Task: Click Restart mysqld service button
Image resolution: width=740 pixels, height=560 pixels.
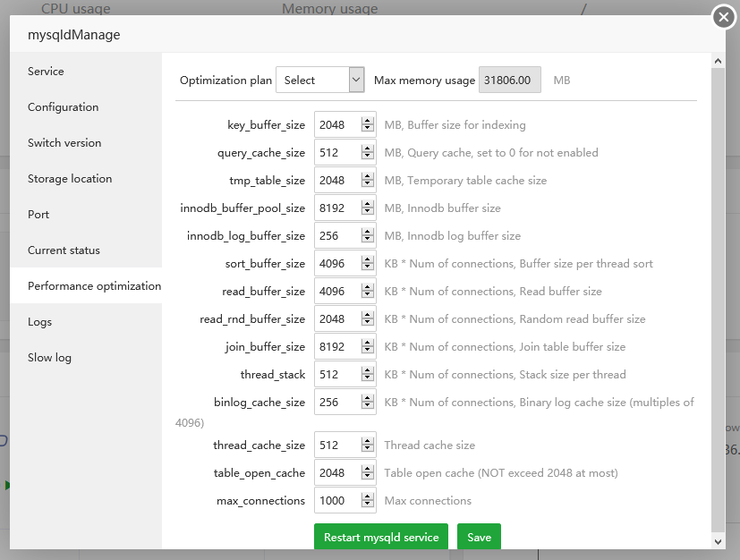Action: point(380,538)
